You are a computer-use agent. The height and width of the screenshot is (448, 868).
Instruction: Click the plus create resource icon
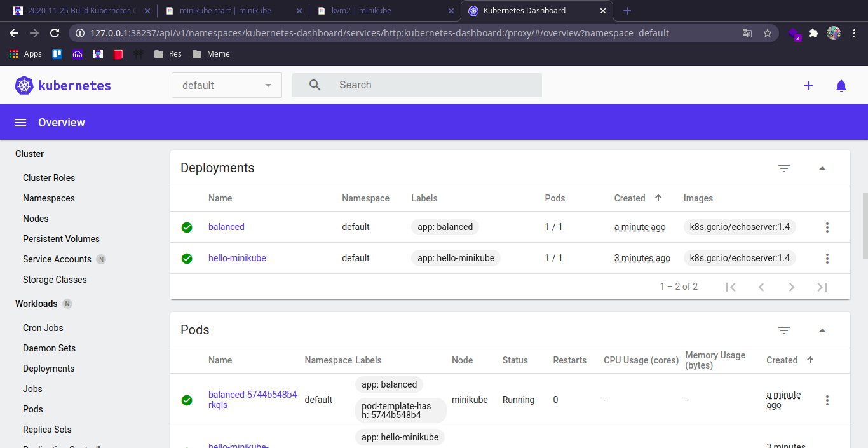808,86
